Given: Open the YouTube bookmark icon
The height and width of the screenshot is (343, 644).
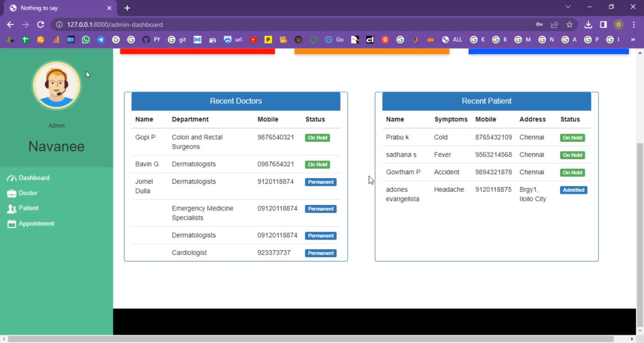Looking at the screenshot, I should pyautogui.click(x=253, y=39).
